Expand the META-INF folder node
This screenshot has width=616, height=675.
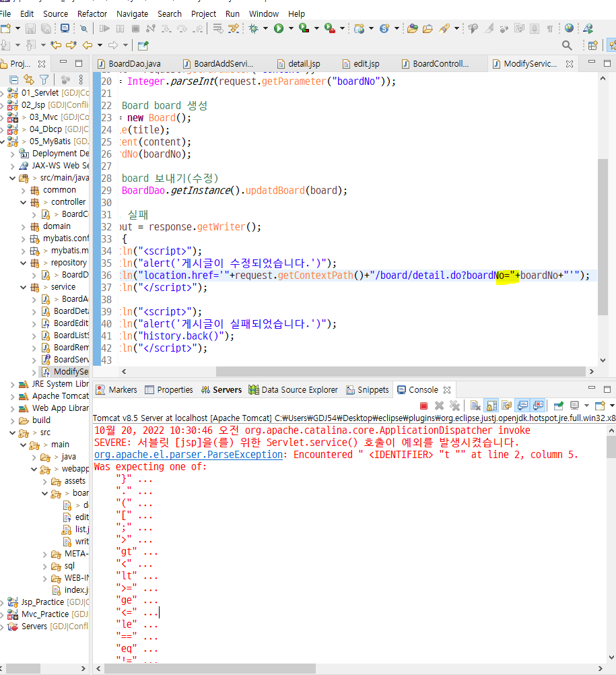[44, 554]
